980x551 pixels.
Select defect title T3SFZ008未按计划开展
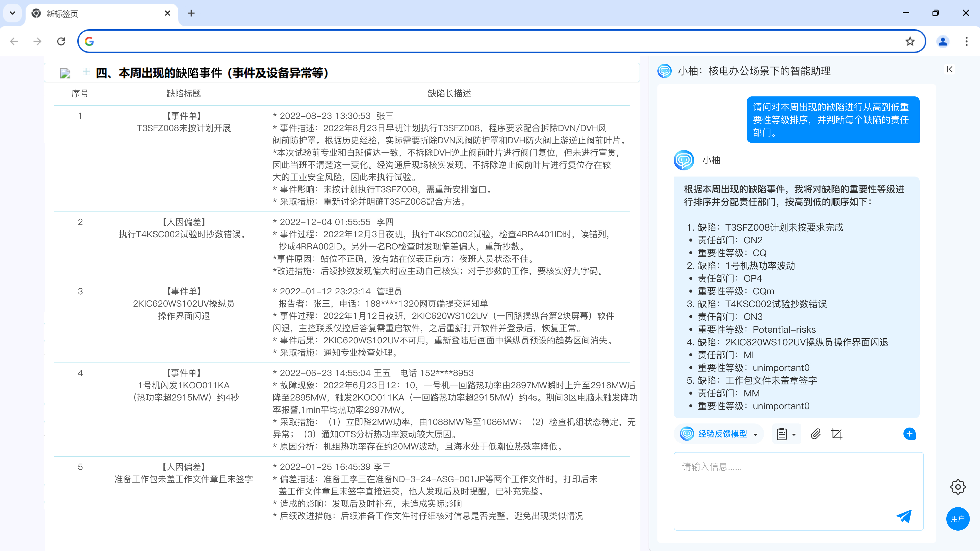tap(184, 128)
